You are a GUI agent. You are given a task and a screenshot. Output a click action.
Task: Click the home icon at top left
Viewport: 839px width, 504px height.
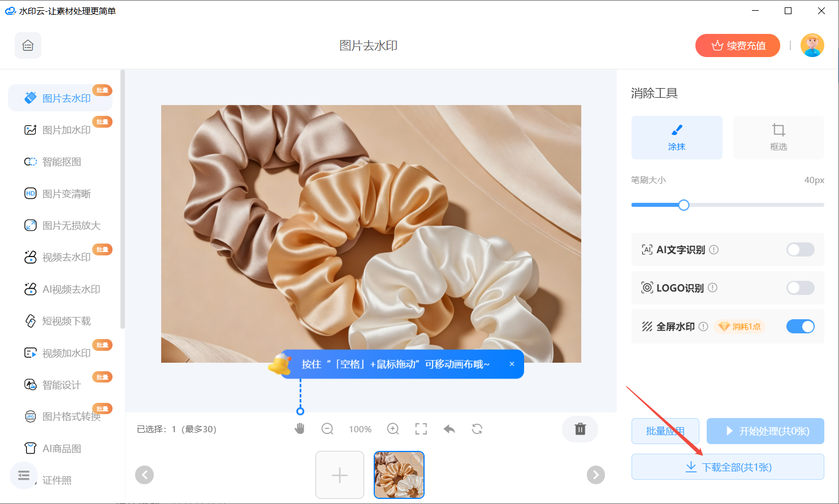(x=27, y=45)
